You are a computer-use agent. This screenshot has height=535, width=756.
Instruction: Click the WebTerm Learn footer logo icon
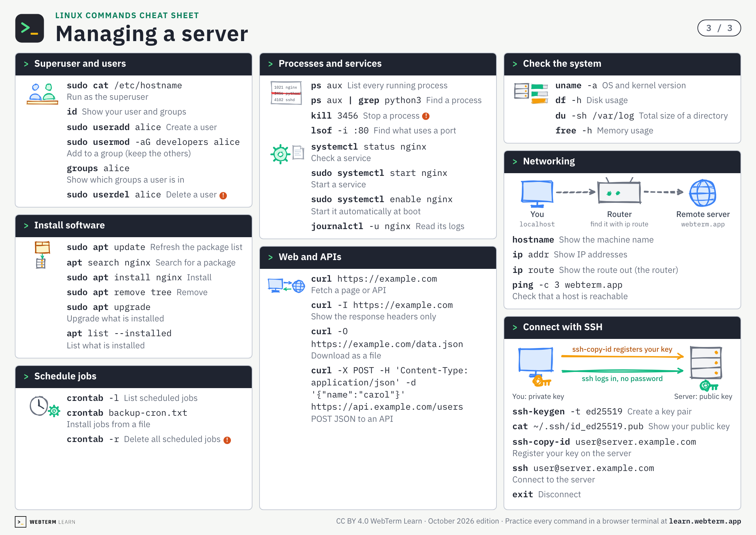click(x=21, y=522)
